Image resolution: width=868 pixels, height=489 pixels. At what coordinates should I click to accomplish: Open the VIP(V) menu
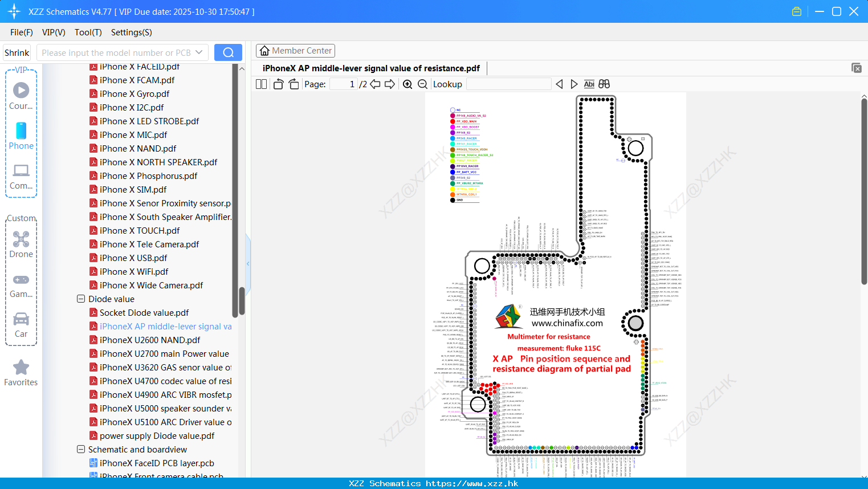pos(54,32)
